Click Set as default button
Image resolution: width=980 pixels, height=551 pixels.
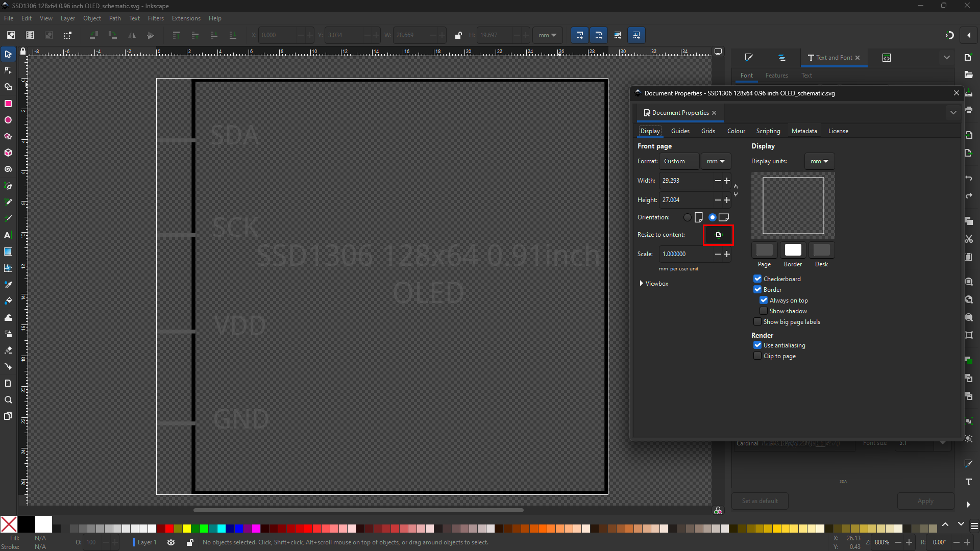pos(758,500)
